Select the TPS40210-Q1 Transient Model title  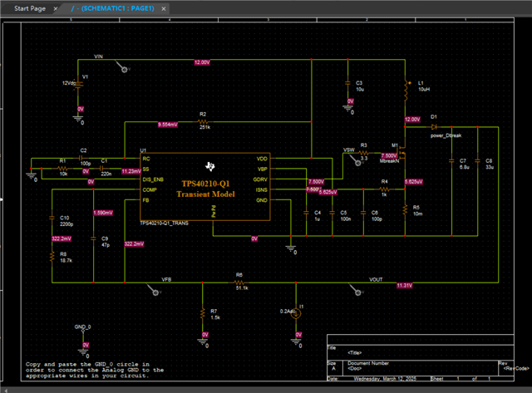(x=205, y=189)
